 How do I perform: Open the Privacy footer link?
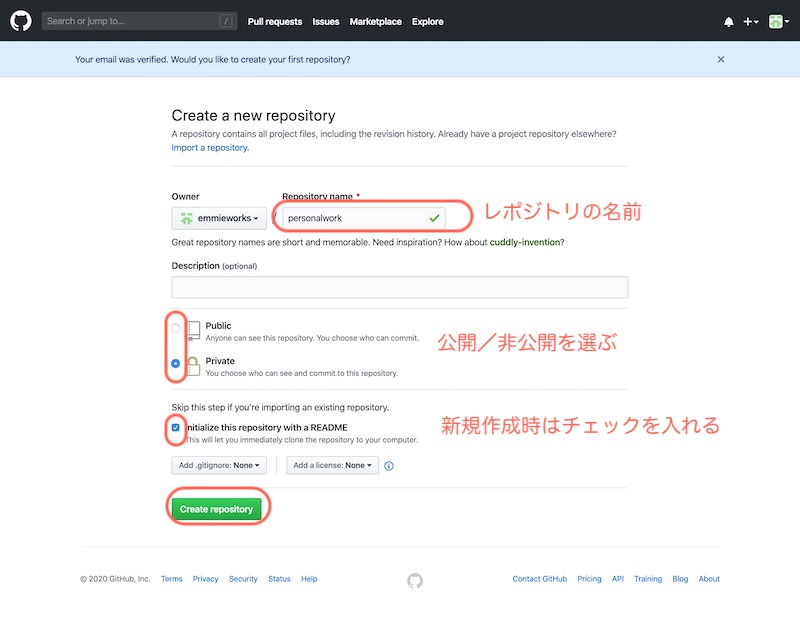pos(206,579)
